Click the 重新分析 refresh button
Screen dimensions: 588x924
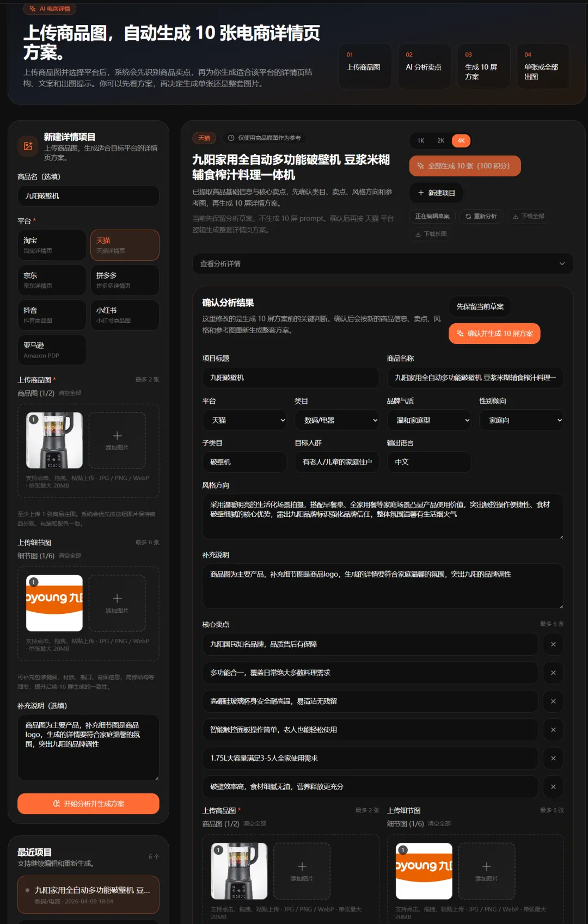(481, 216)
